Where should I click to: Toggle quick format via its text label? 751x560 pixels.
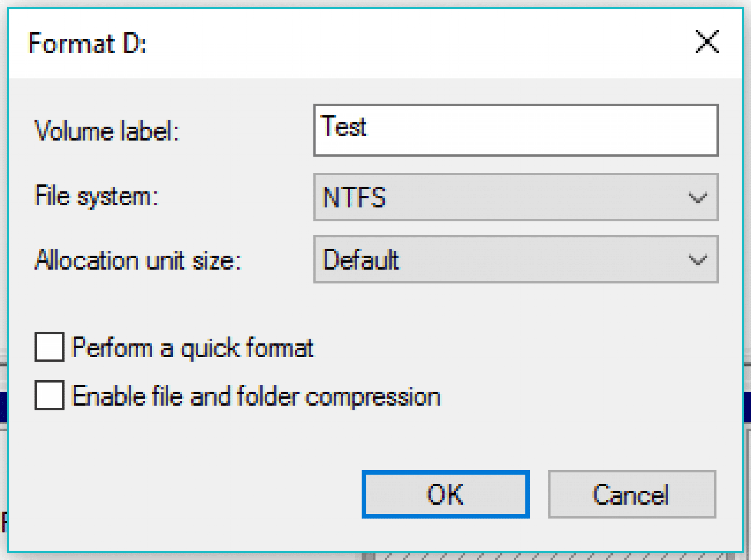click(193, 347)
